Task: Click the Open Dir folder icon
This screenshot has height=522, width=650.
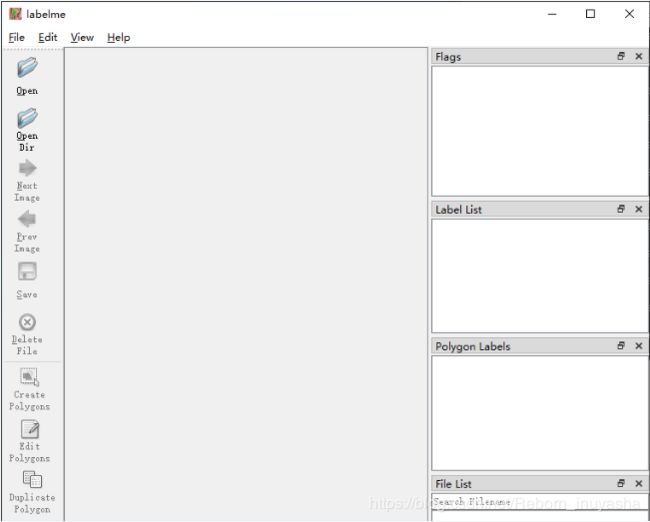Action: point(27,118)
